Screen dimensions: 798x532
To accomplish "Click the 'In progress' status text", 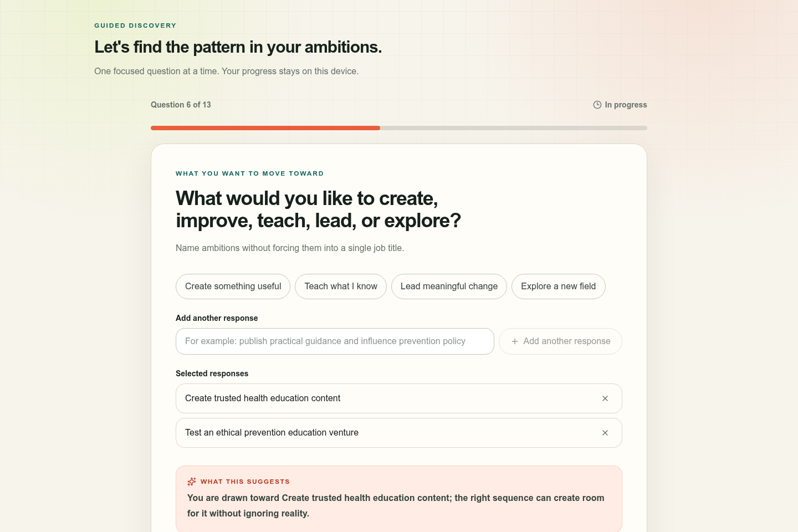I will click(x=626, y=105).
